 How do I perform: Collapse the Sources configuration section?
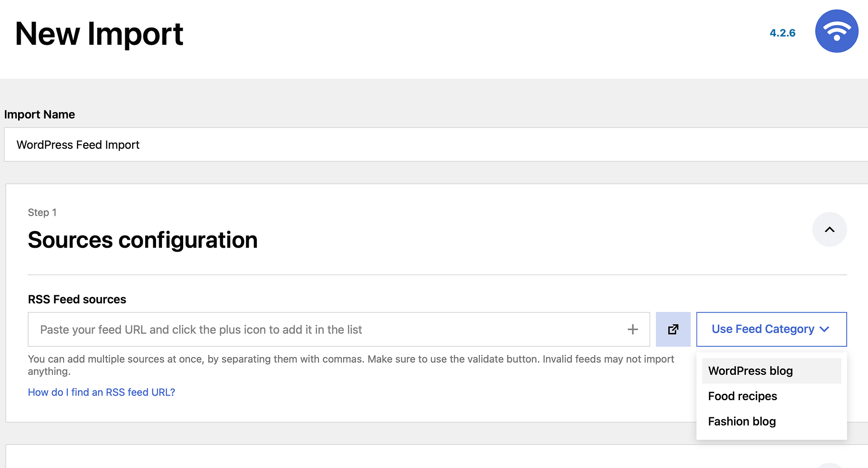tap(829, 229)
